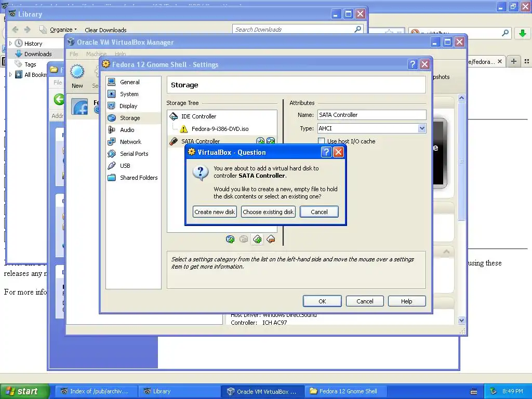
Task: Select SATA Controller in storage tree
Action: 201,141
